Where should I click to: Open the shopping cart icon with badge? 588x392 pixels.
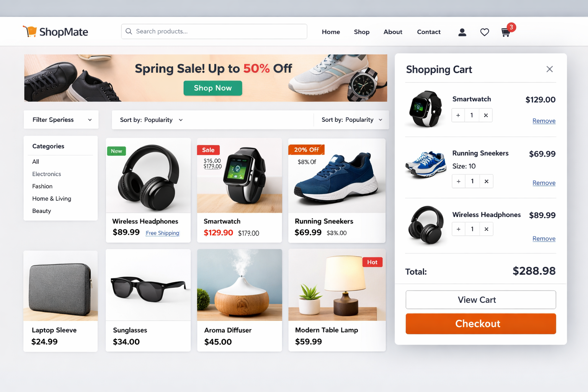(508, 31)
